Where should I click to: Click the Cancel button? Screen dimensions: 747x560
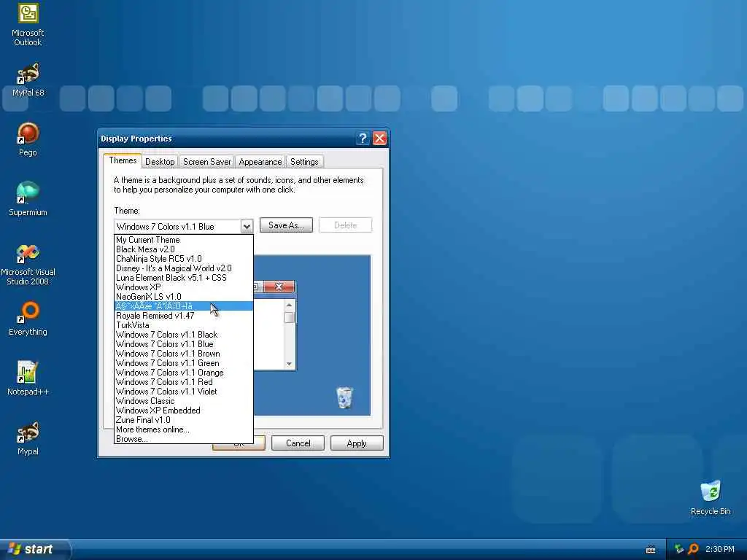[298, 443]
